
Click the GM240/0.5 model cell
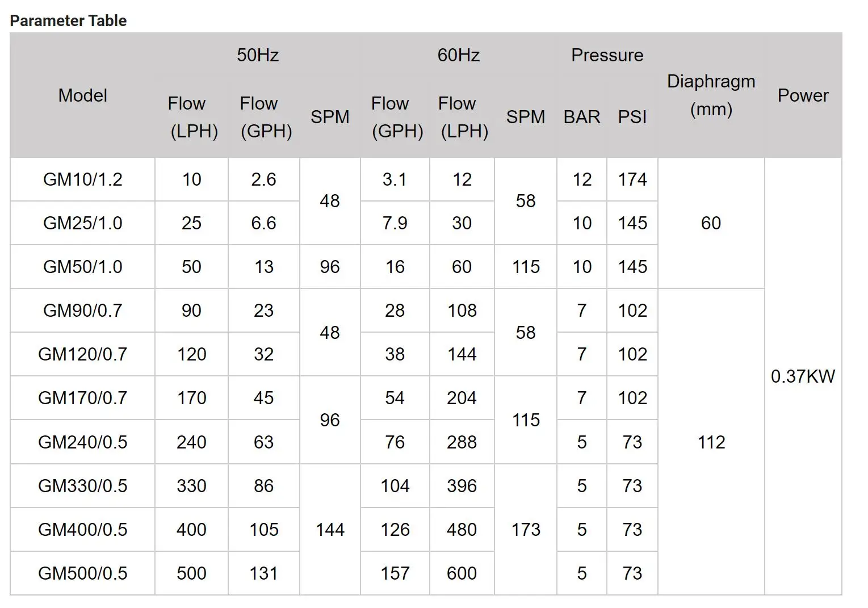click(x=83, y=442)
